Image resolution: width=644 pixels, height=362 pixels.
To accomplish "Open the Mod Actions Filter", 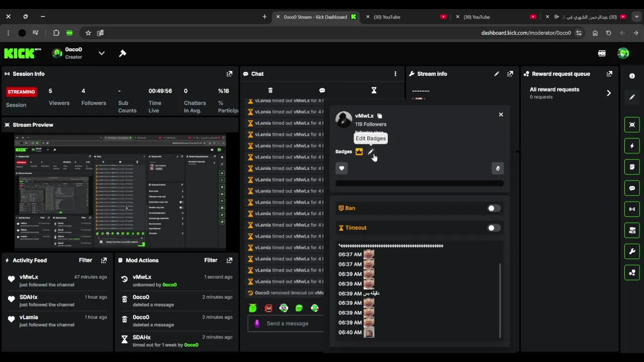I will coord(211,260).
